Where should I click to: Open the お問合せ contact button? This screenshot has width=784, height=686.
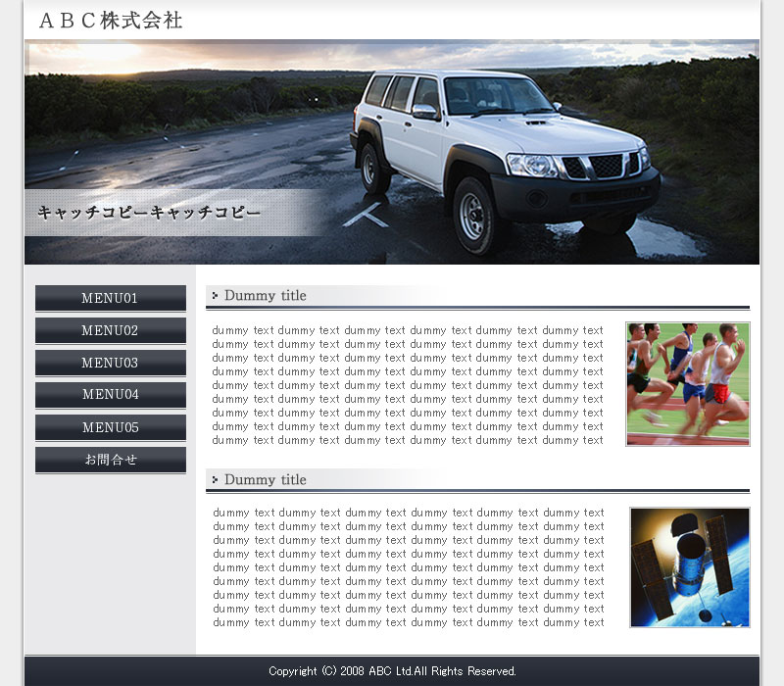coord(111,460)
